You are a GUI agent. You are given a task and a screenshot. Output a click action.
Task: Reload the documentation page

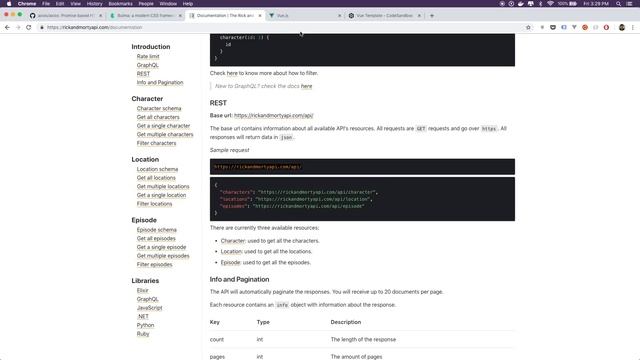coord(29,27)
